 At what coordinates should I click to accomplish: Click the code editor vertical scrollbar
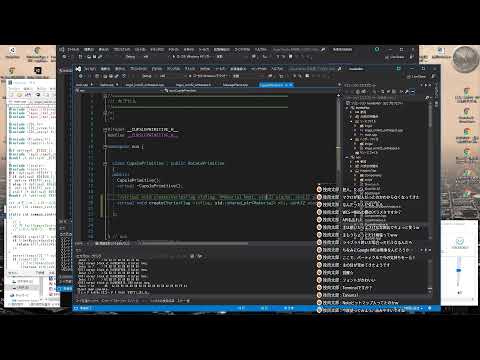[x=338, y=167]
